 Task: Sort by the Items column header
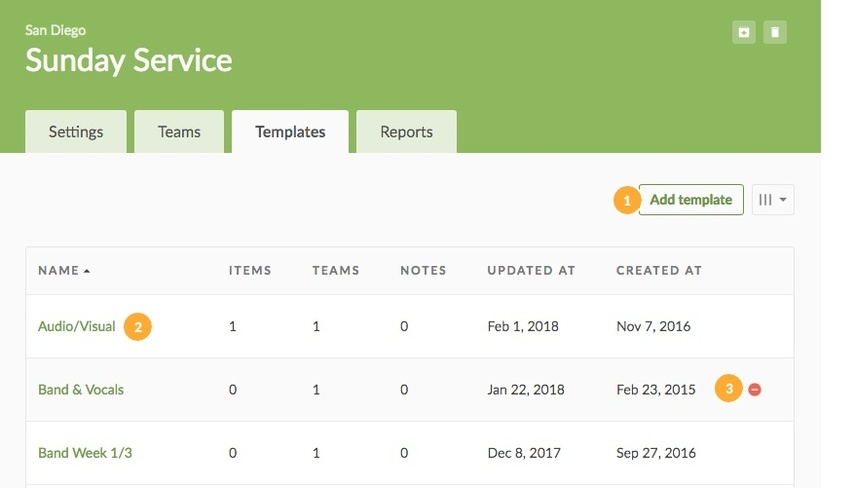(x=250, y=270)
